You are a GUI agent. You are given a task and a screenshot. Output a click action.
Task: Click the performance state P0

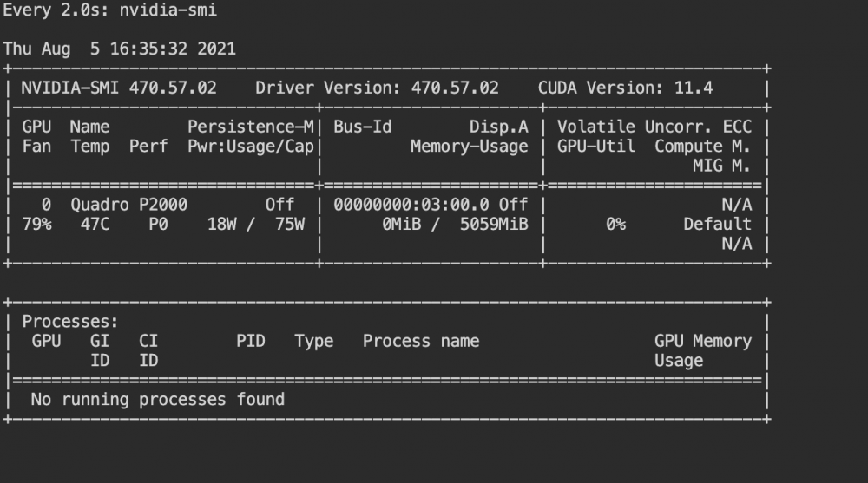click(158, 224)
